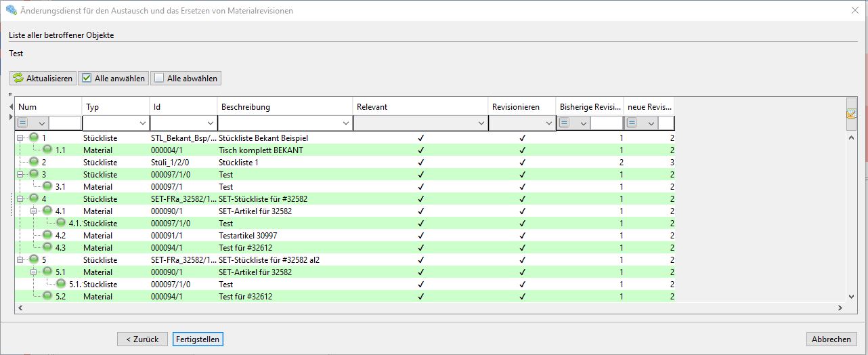Click the green status icon of row 2
This screenshot has height=355, width=868.
[x=34, y=163]
